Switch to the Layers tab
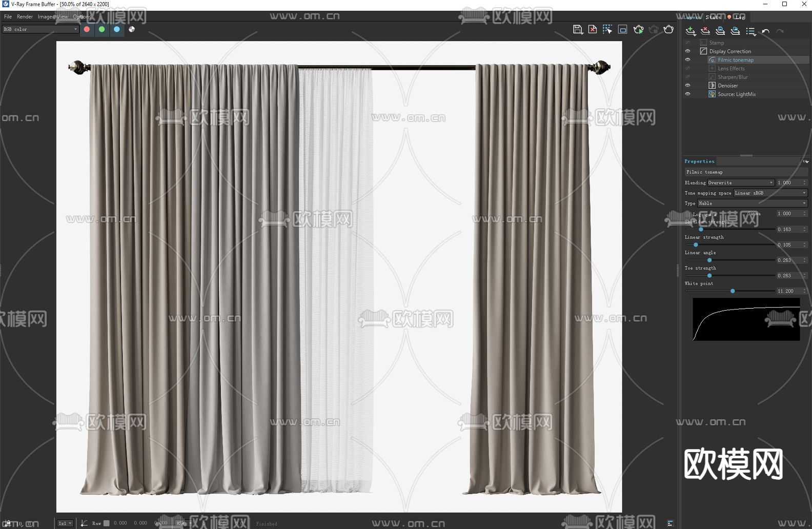812x529 pixels. 692,17
